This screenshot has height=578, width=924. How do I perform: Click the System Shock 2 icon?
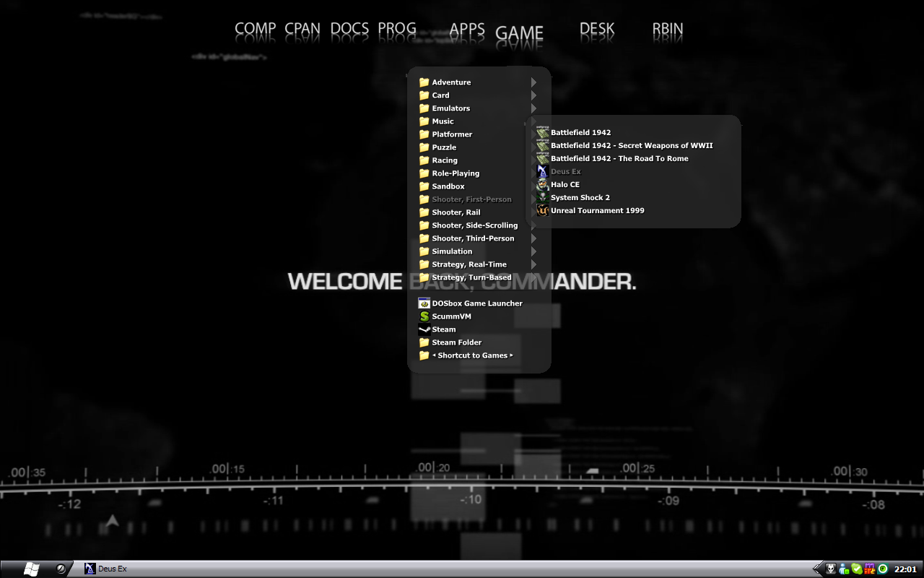click(x=543, y=198)
